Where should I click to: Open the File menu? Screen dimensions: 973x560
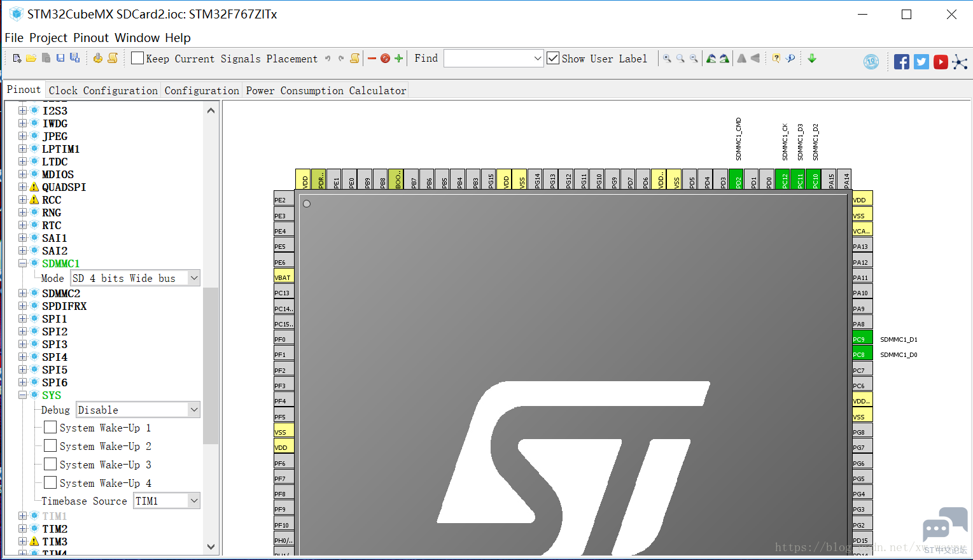pyautogui.click(x=14, y=38)
